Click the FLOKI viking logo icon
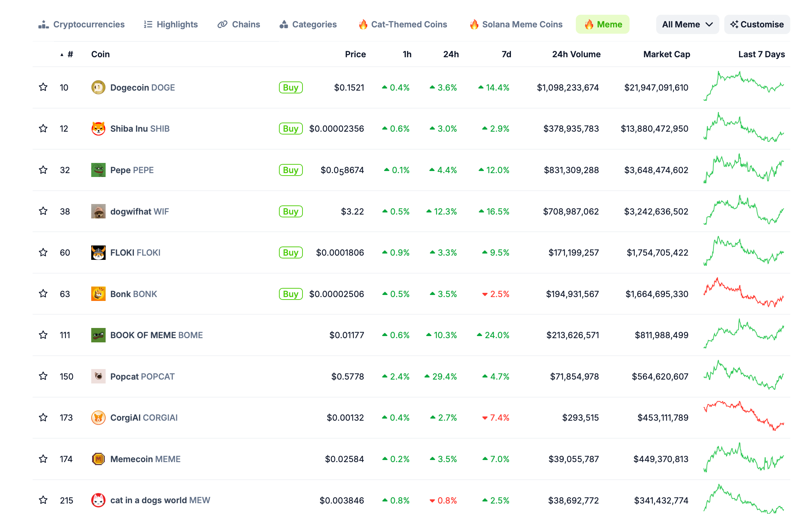Image resolution: width=812 pixels, height=519 pixels. click(98, 252)
